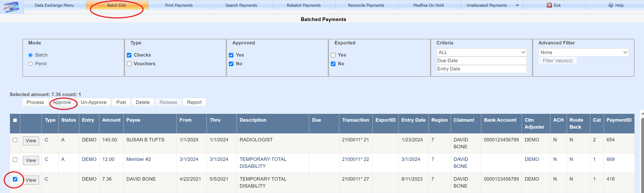Viewport: 644px width, 193px height.
Task: Click the Help question mark icon
Action: coord(610,5)
